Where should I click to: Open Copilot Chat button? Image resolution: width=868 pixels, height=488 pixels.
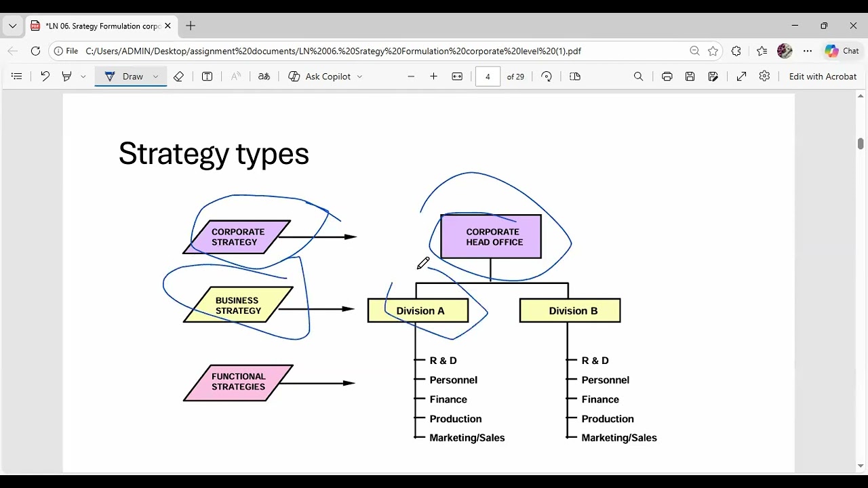click(842, 51)
